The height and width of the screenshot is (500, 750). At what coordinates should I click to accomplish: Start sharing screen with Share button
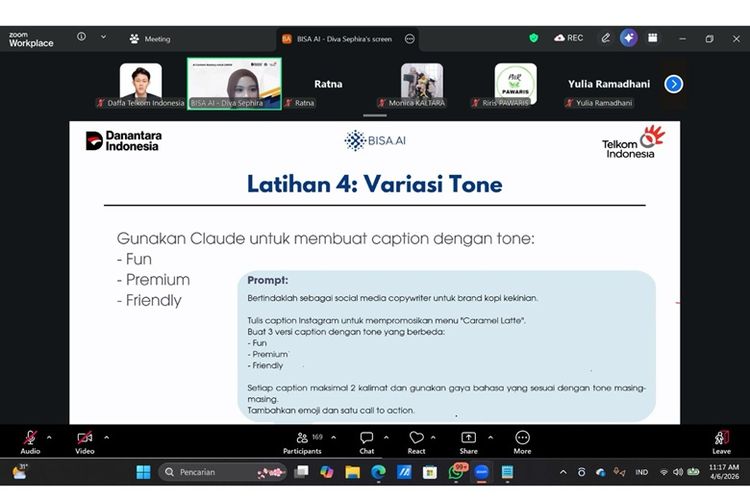coord(468,440)
